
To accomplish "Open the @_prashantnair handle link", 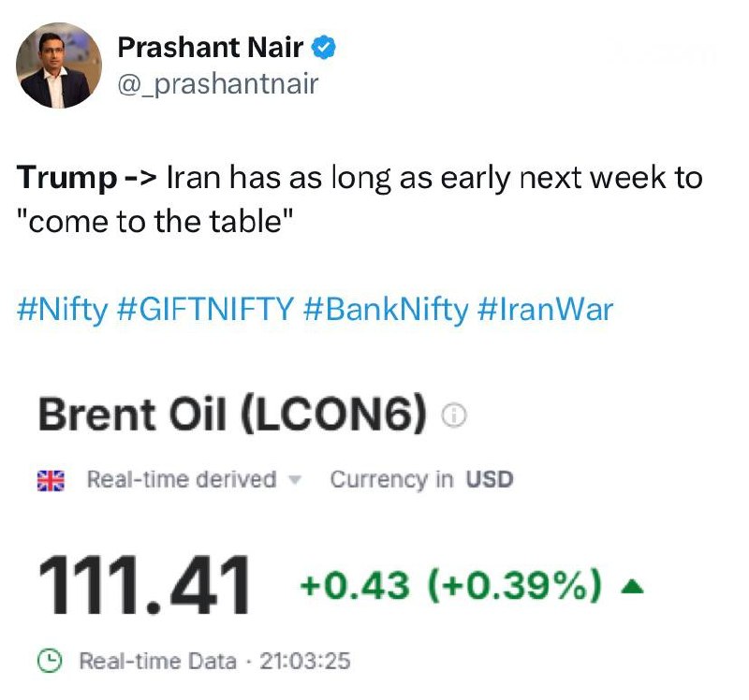I will coord(217,84).
